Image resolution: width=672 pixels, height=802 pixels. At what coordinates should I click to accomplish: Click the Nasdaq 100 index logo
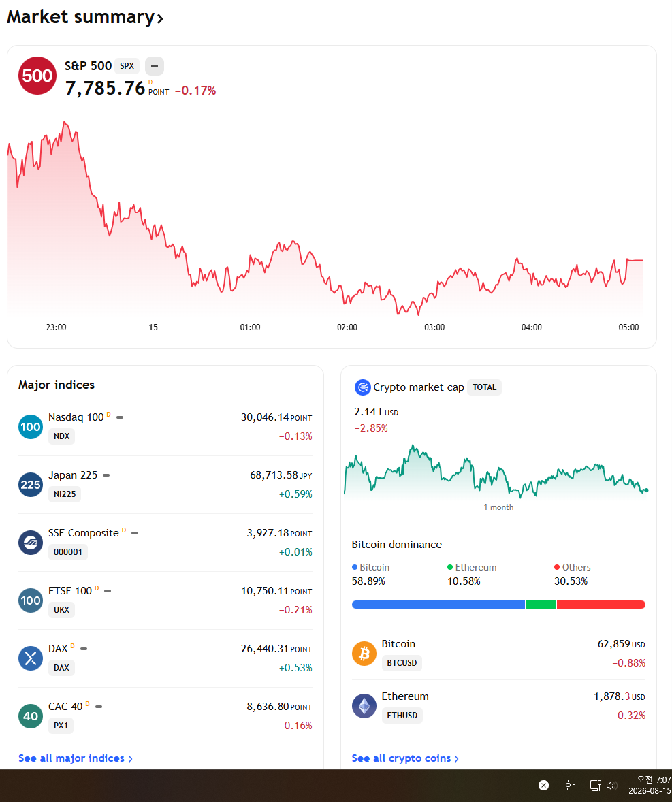[31, 427]
